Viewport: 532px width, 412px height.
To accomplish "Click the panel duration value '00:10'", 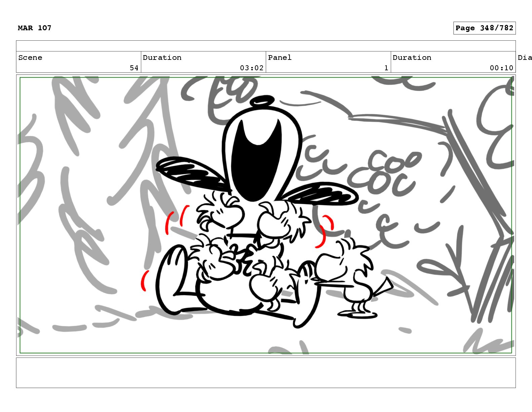I will 501,68.
